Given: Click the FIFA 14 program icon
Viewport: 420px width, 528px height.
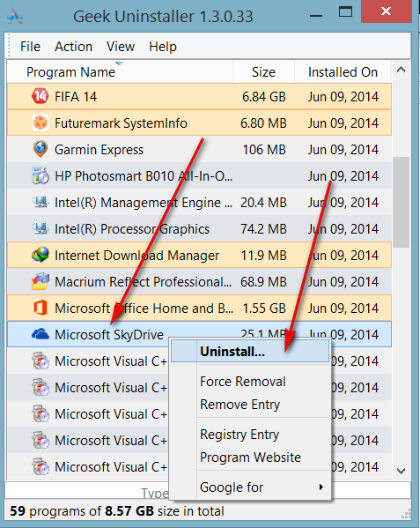Looking at the screenshot, I should tap(40, 97).
